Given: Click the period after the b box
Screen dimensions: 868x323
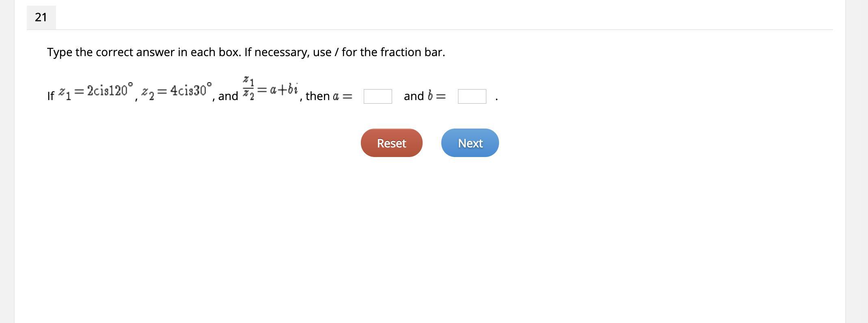Looking at the screenshot, I should coord(497,99).
